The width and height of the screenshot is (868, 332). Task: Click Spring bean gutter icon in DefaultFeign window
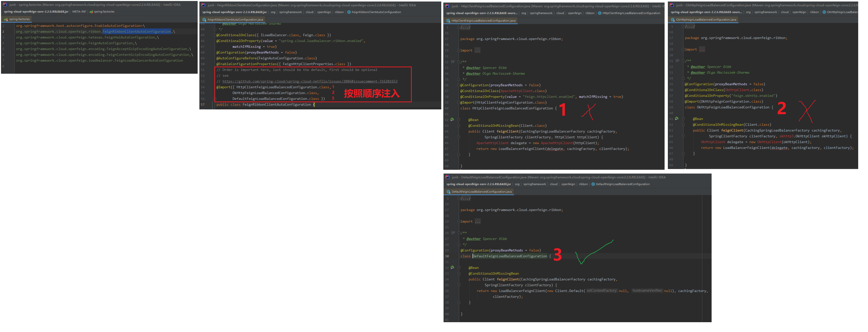(x=452, y=268)
